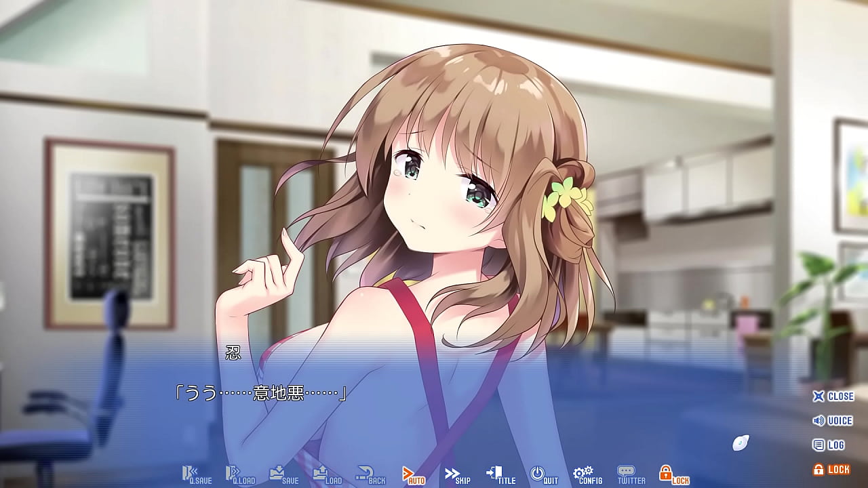
Task: Select the small white seashell object
Action: (x=739, y=441)
